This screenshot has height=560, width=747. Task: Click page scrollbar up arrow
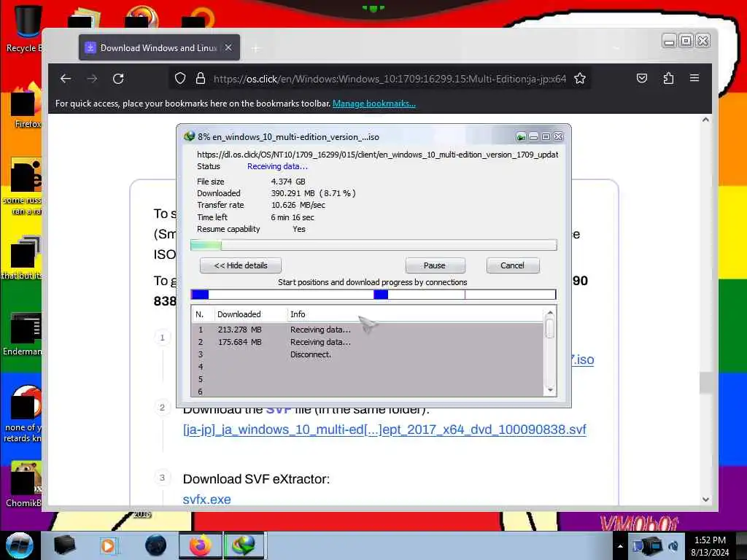(x=705, y=120)
